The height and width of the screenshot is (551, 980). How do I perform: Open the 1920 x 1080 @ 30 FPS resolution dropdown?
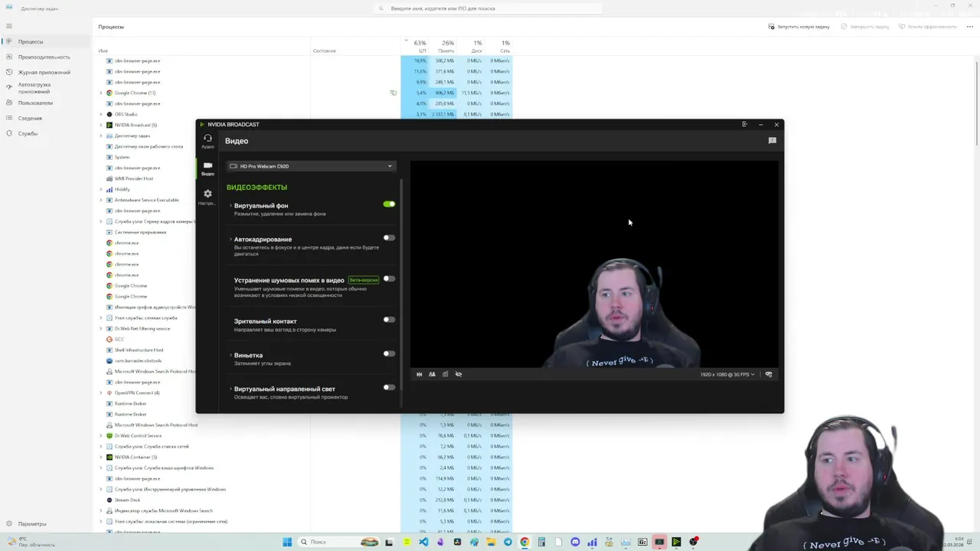pos(727,374)
